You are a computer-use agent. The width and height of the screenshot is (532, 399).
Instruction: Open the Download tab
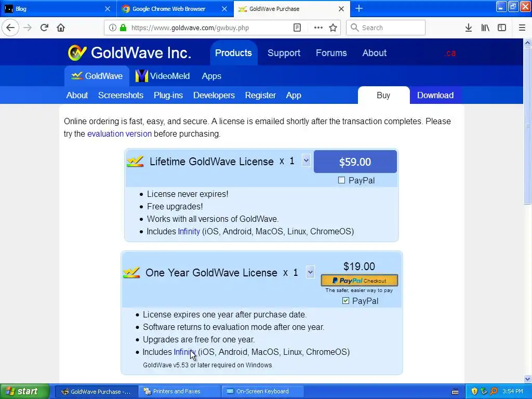click(435, 95)
